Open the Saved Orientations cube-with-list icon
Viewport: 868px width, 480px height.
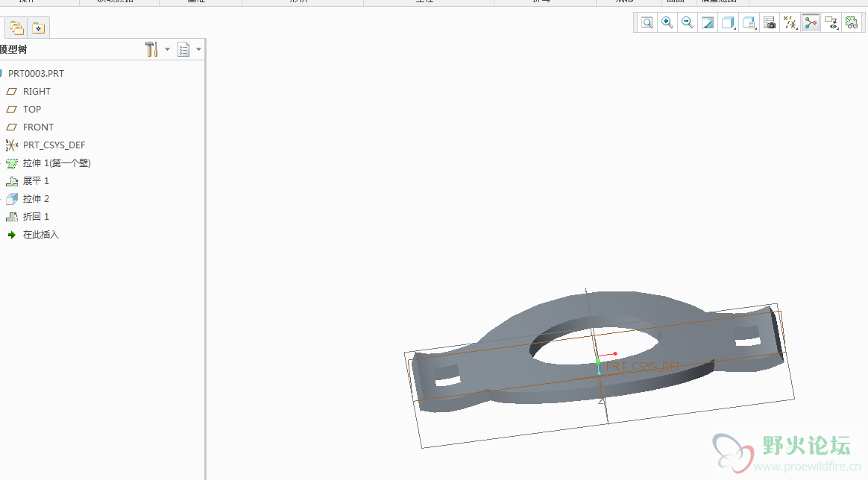[749, 22]
